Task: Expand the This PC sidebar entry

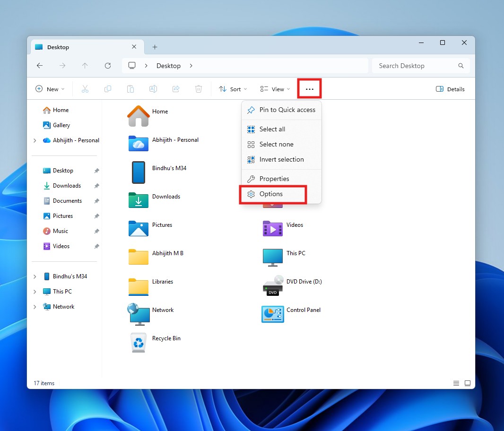Action: 35,292
